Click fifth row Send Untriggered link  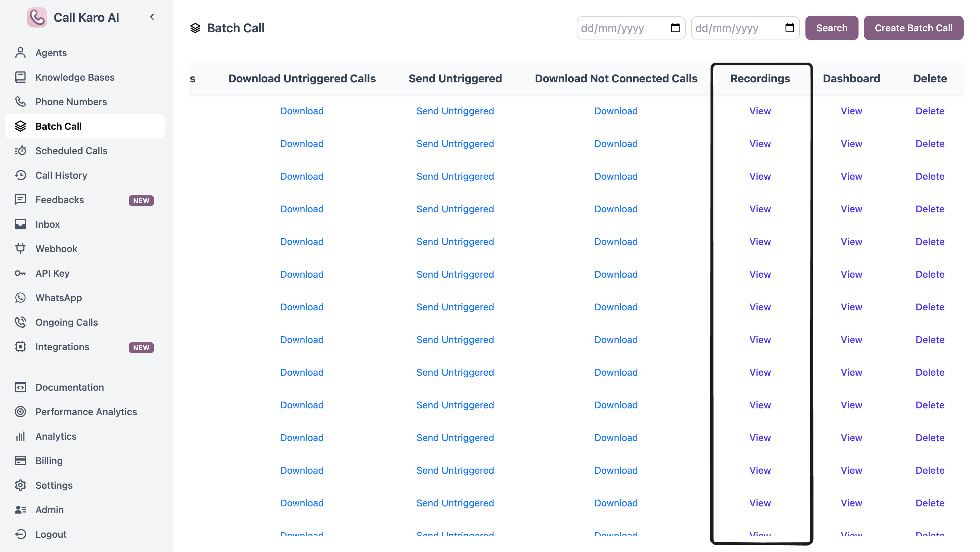(455, 242)
